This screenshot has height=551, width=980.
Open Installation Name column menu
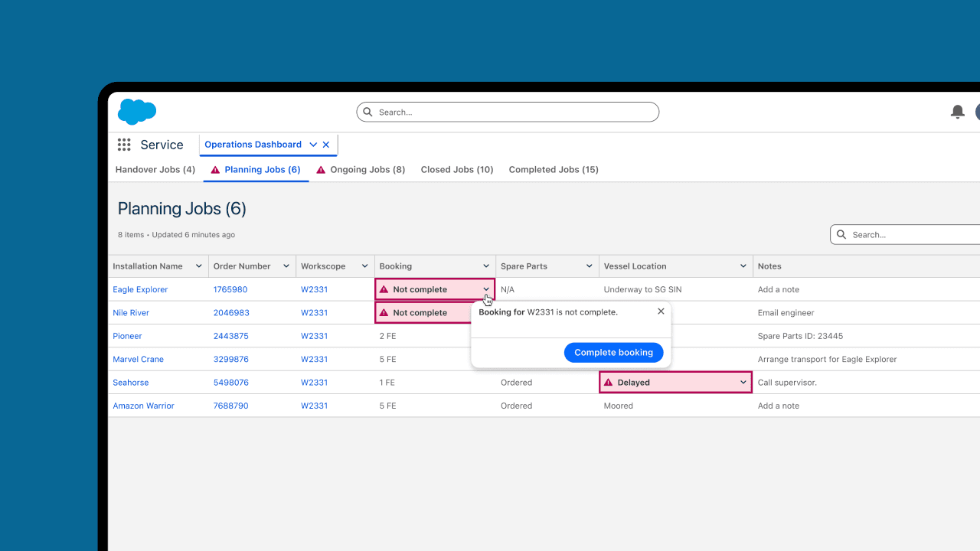click(x=199, y=266)
